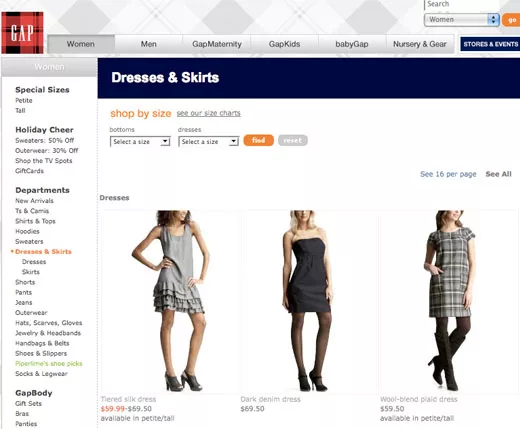
Task: Open the Wool-blend plaid dress image
Action: pos(448,301)
